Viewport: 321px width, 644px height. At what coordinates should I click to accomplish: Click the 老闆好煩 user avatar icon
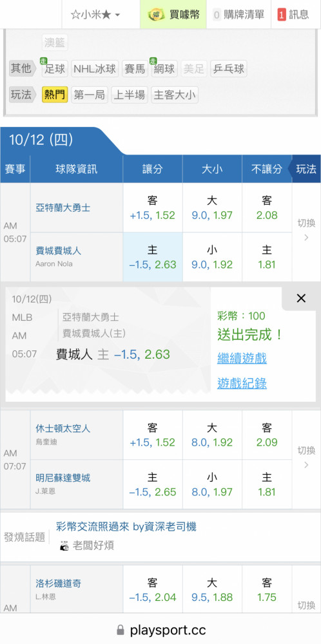(64, 545)
